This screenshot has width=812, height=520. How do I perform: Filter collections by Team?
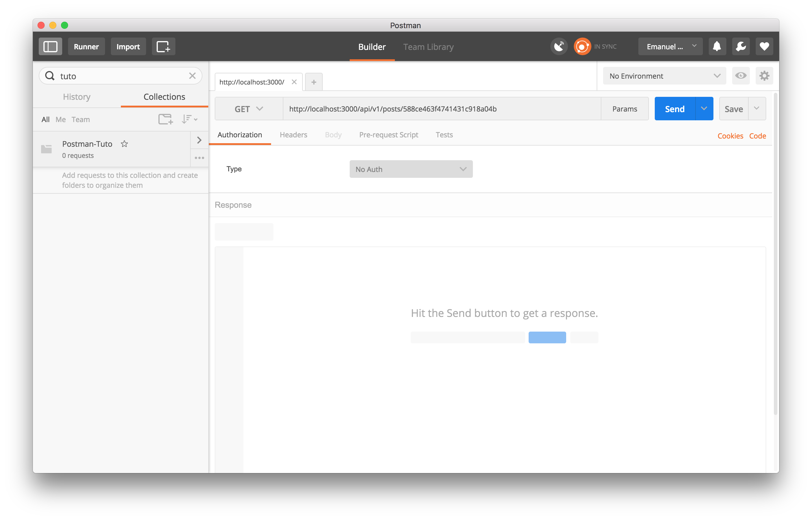tap(80, 119)
